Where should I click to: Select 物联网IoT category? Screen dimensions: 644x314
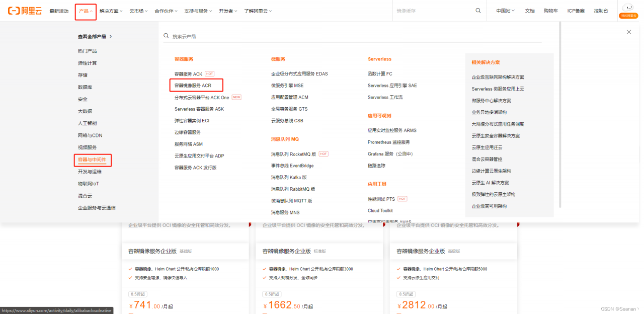[x=88, y=184]
